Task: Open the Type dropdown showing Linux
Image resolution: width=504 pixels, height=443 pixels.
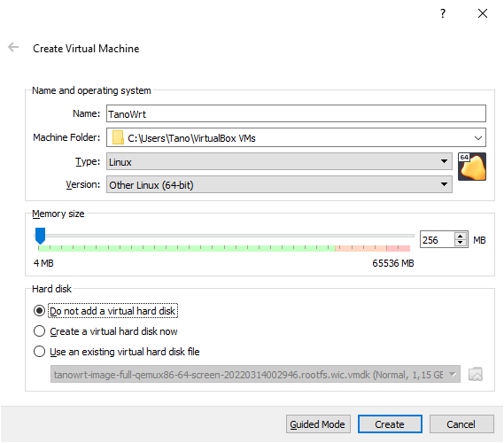Action: point(279,161)
